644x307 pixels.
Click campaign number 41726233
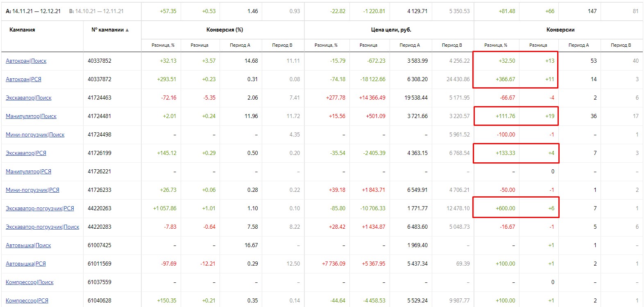[100, 190]
